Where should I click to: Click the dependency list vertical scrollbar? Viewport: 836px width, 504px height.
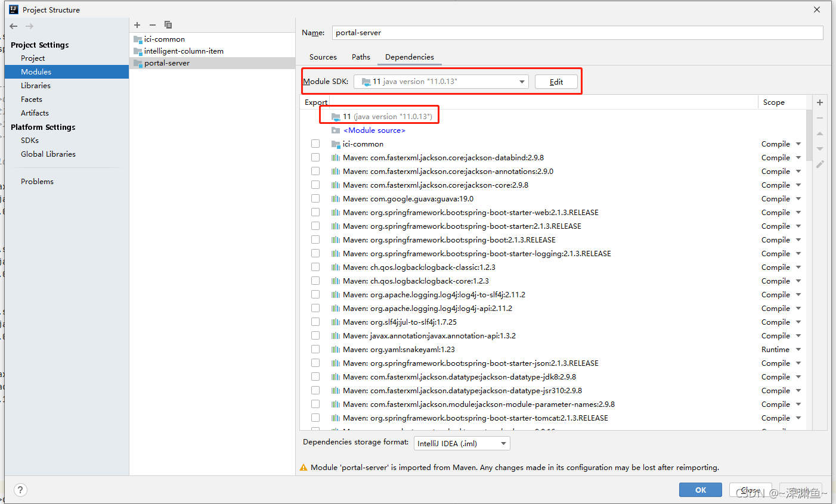pos(809,136)
